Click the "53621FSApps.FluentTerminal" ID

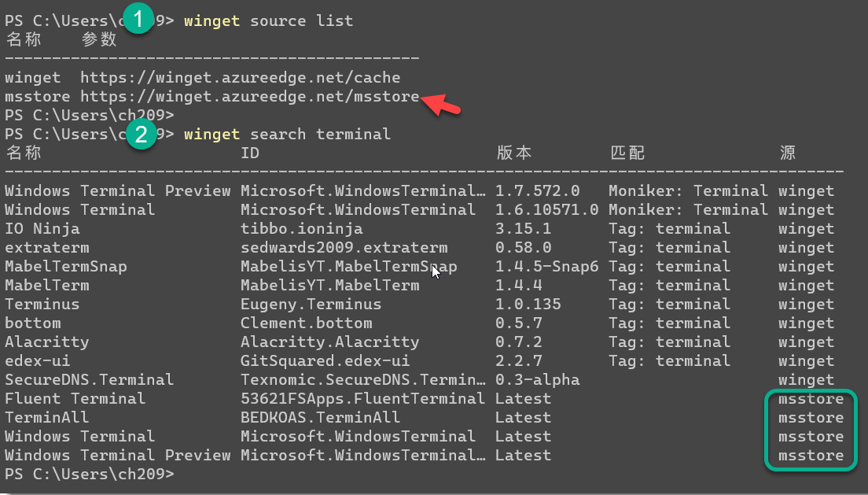pyautogui.click(x=362, y=398)
